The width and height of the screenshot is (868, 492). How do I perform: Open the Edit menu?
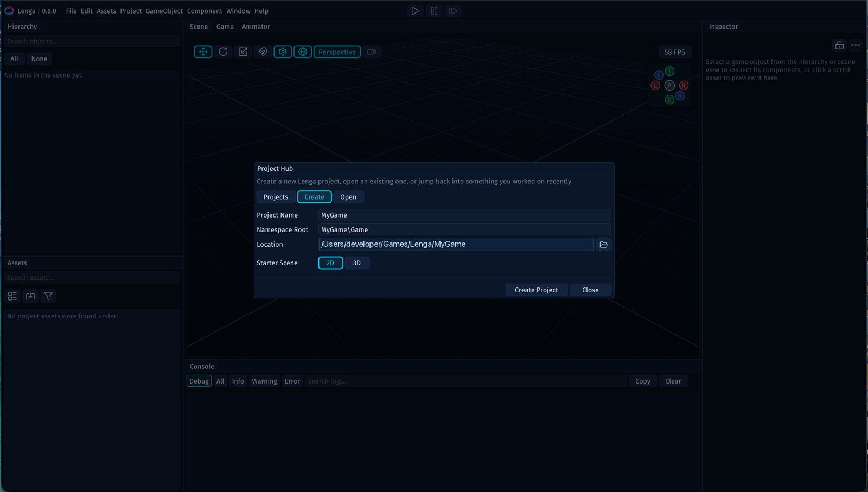click(x=87, y=11)
